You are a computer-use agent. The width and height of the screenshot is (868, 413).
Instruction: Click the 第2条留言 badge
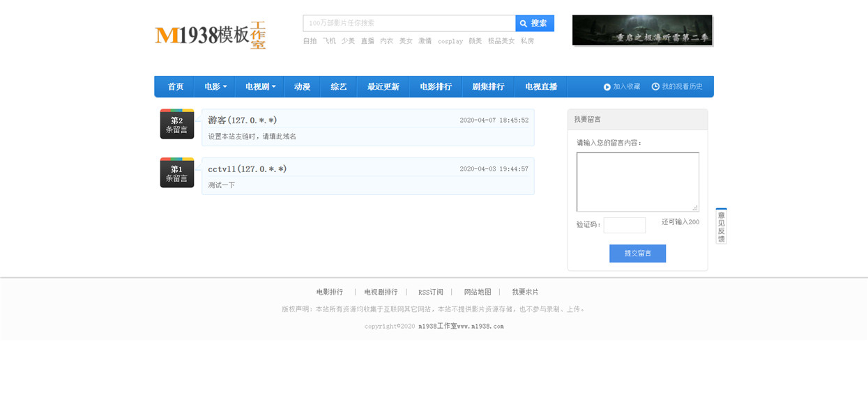coord(177,124)
